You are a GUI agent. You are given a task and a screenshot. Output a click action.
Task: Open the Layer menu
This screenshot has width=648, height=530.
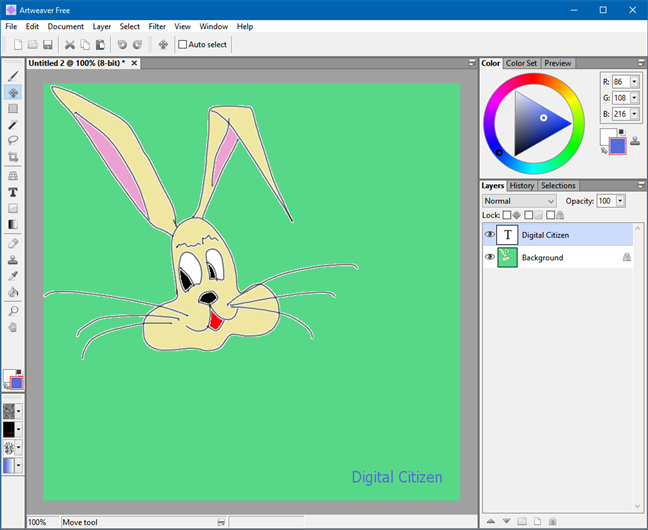click(102, 26)
